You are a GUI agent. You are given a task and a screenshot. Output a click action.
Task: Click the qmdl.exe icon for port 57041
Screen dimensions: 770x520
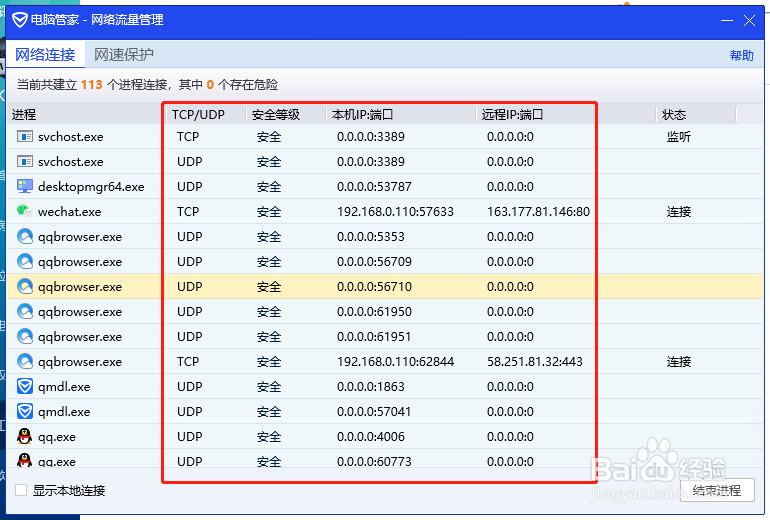[25, 411]
